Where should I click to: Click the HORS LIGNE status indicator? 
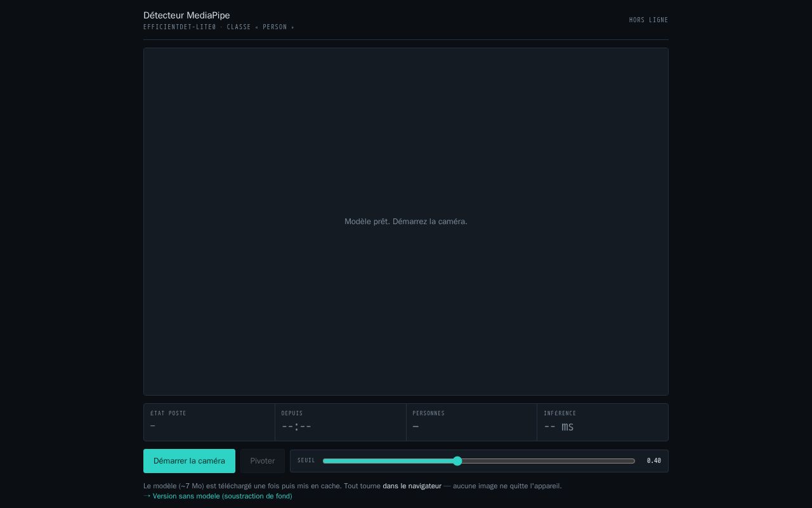[648, 20]
